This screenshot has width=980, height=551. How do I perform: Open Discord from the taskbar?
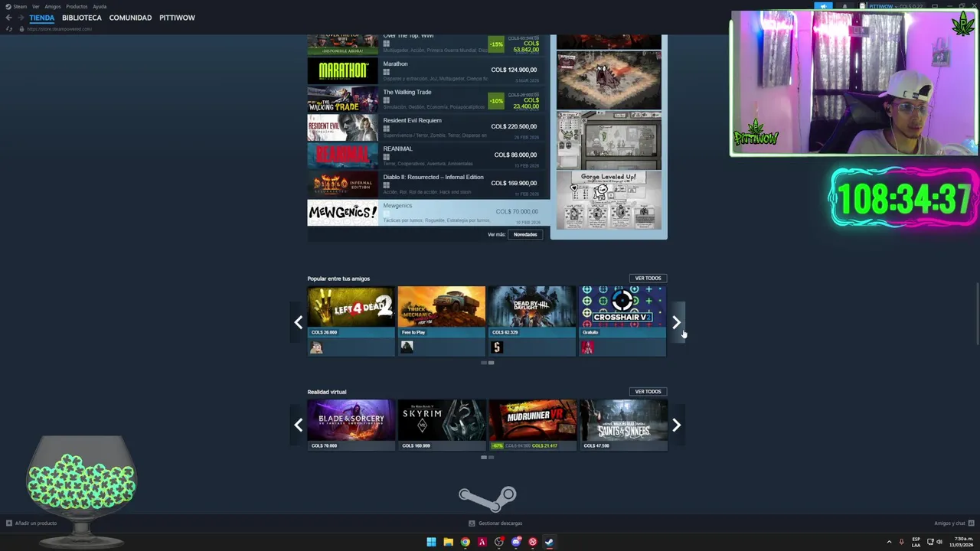click(516, 542)
